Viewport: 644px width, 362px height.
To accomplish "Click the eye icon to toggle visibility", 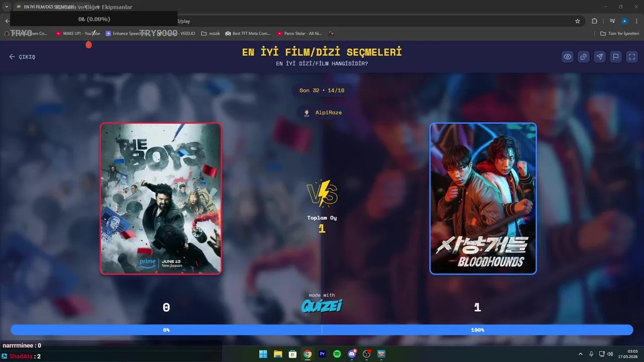I will click(x=568, y=57).
